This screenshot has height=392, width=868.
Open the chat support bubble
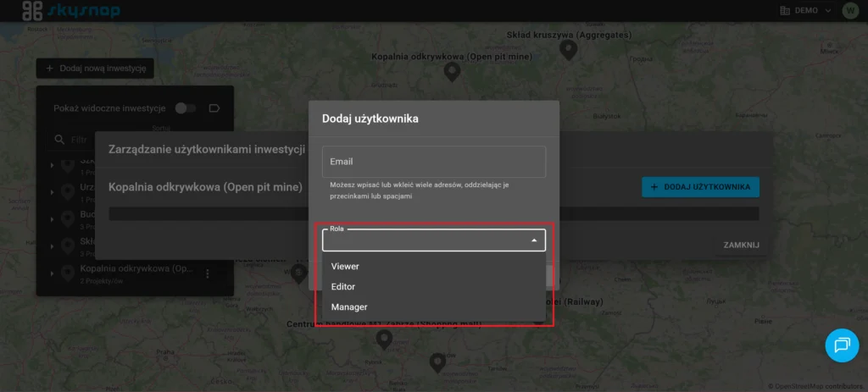coord(842,345)
